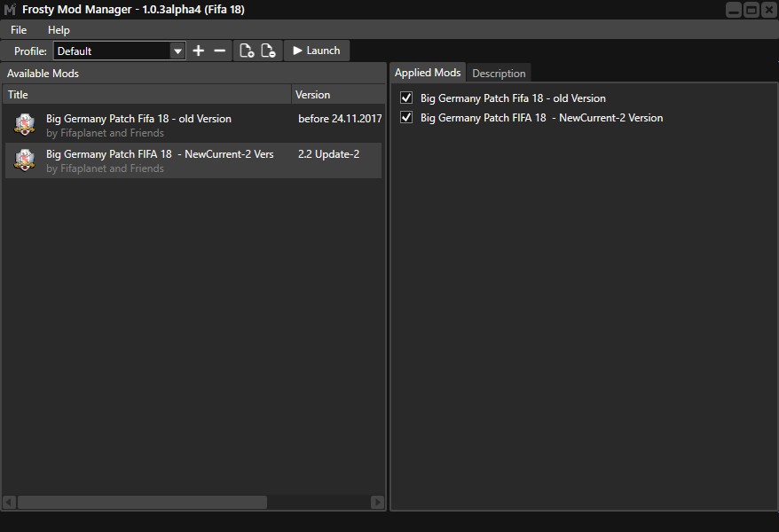Click the right horizontal scrollbar arrow
The image size is (779, 532).
tap(378, 502)
